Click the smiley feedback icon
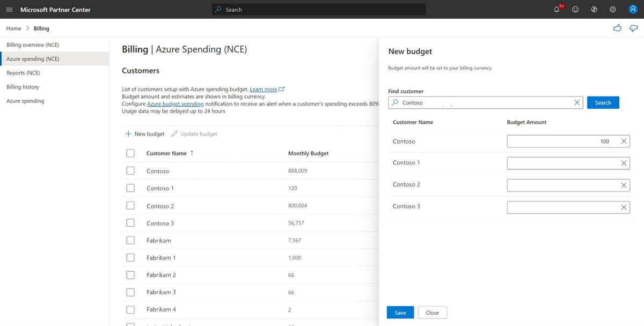The width and height of the screenshot is (644, 326). point(575,10)
